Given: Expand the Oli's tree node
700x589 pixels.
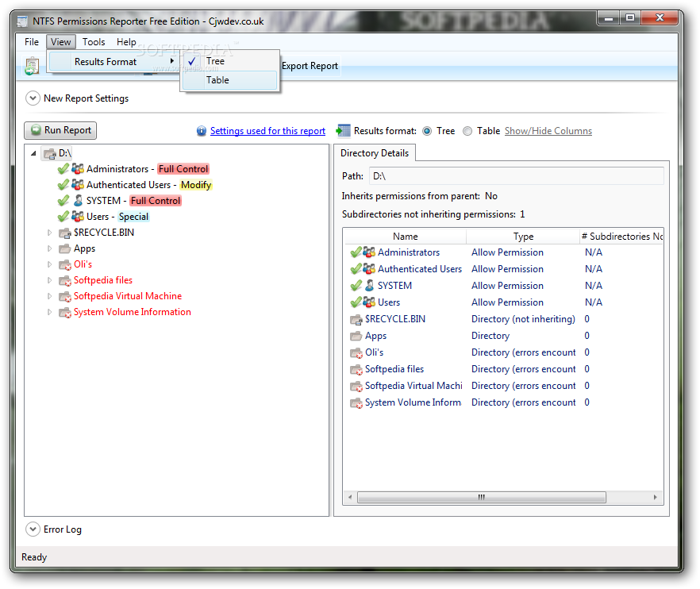Looking at the screenshot, I should point(49,264).
